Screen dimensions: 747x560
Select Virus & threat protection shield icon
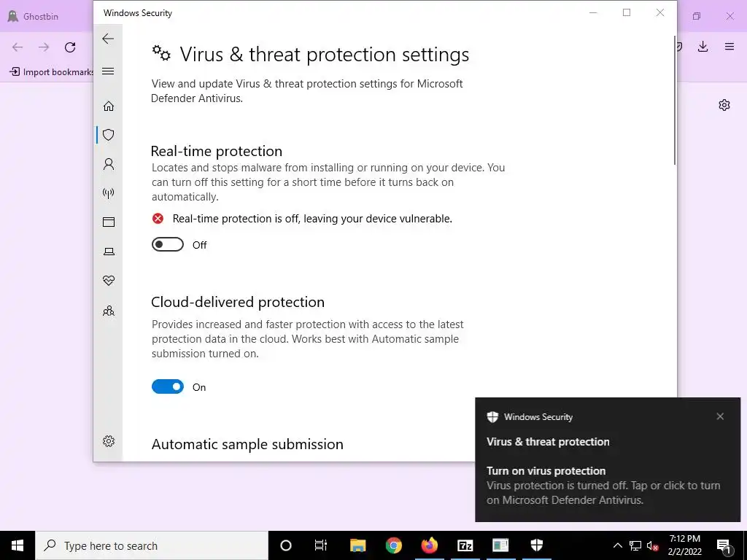(109, 135)
